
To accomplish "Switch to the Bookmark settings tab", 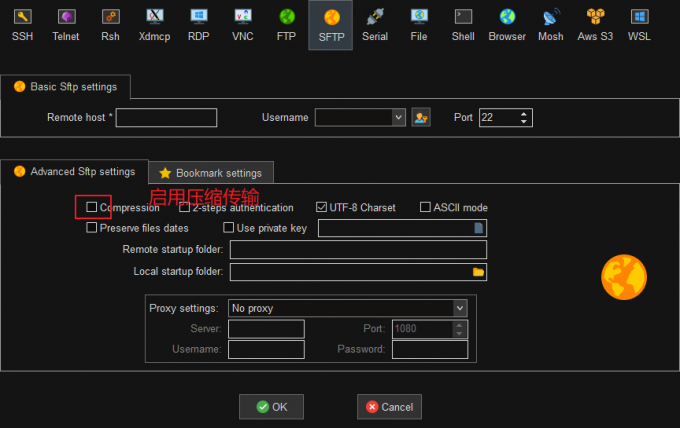I will pyautogui.click(x=211, y=173).
